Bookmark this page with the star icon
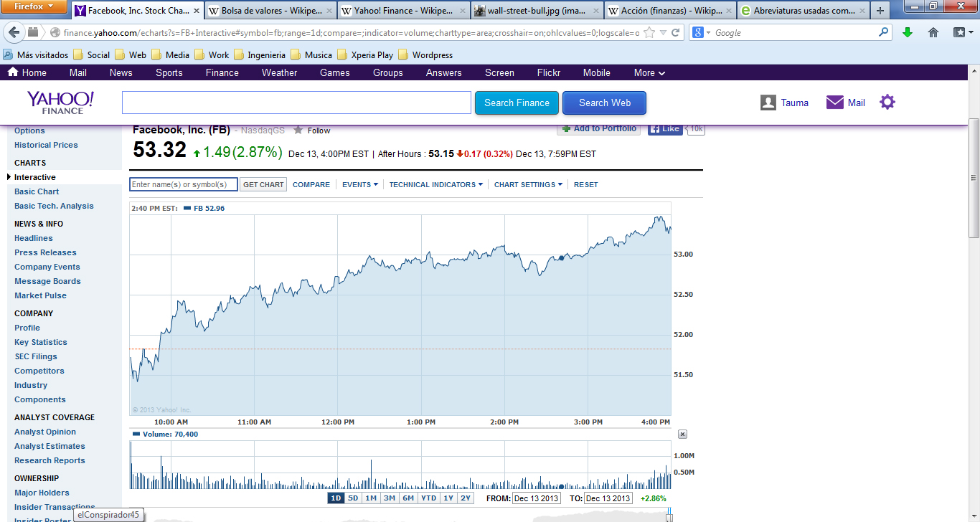Image resolution: width=980 pixels, height=522 pixels. [x=649, y=33]
